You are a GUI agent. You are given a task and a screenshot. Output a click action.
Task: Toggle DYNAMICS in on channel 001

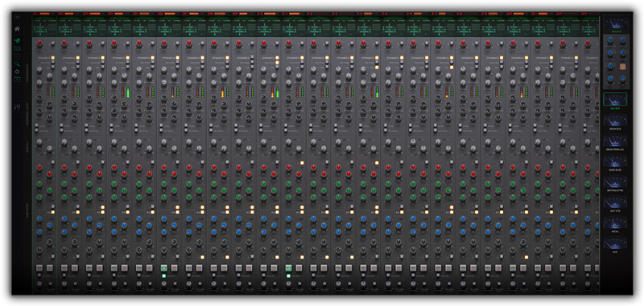(53, 58)
